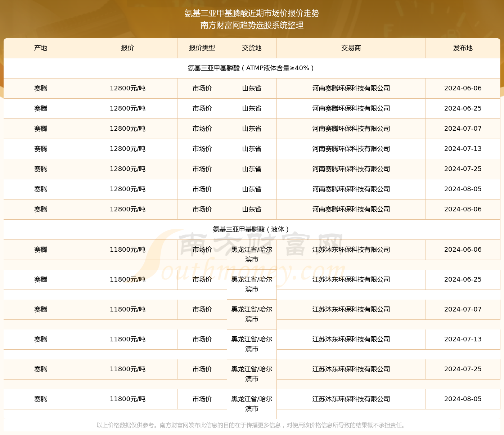Viewport: 504px width, 435px height.
Task: Click date 2024-06-06 in 河南赛腾 row
Action: (463, 88)
